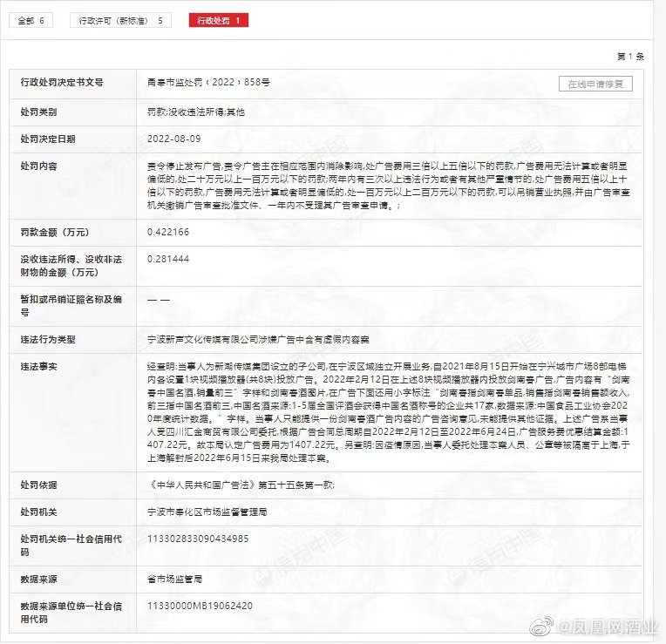Select confiscated amount 0.281444
This screenshot has width=666, height=644.
coord(168,259)
